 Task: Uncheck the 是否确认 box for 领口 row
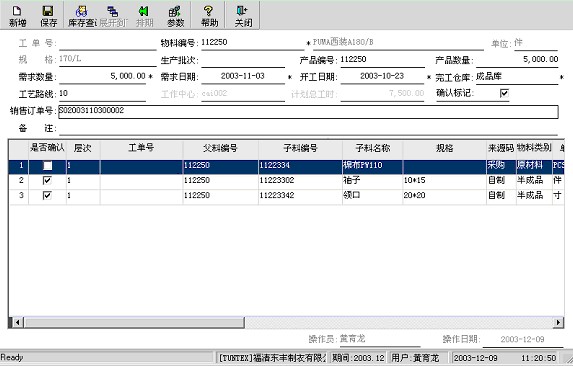[x=47, y=195]
